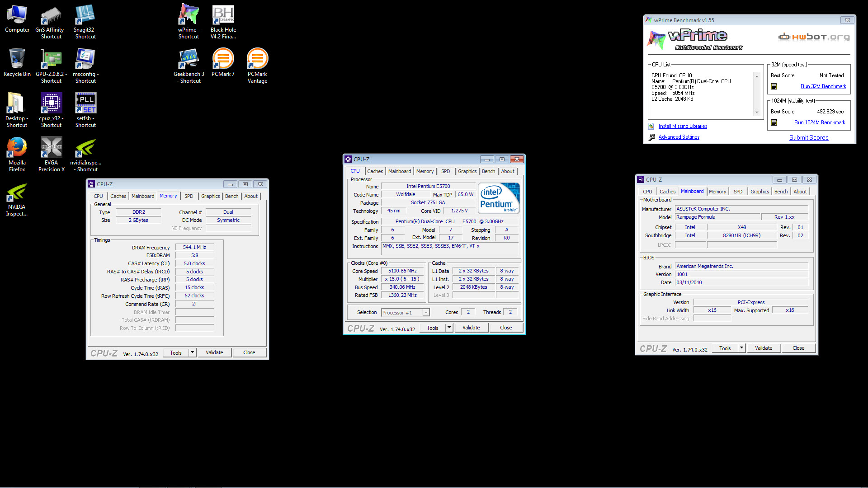Open the Recycle Bin icon
Screen dimensions: 868x488
[17, 63]
